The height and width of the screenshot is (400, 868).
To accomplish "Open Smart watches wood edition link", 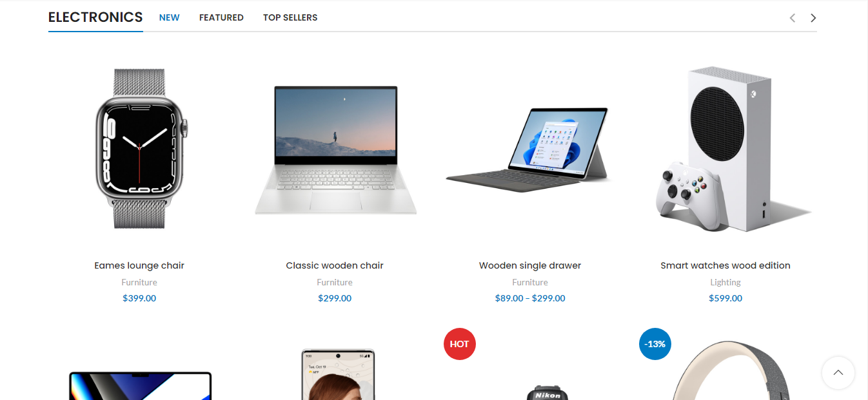I will 725,265.
